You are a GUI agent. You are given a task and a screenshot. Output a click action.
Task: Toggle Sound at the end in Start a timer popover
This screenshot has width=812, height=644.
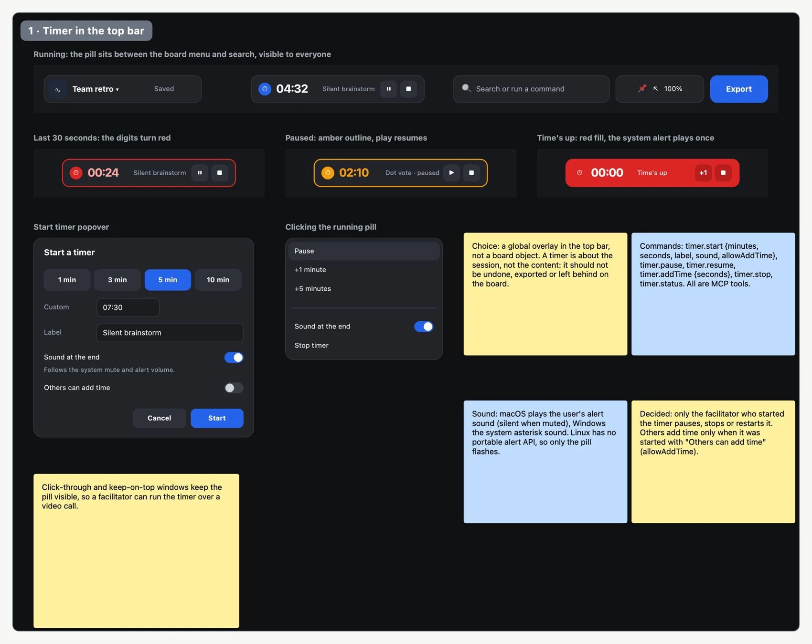[x=234, y=358]
